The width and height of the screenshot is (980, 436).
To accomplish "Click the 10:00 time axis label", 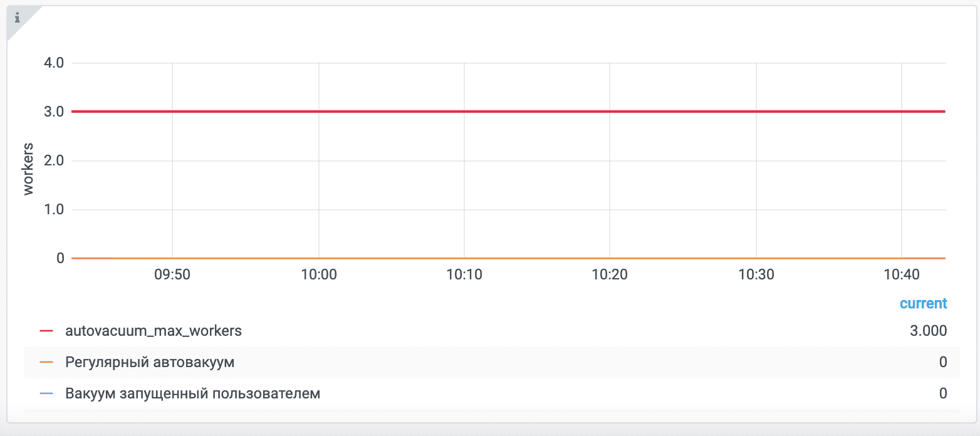I will pyautogui.click(x=319, y=275).
